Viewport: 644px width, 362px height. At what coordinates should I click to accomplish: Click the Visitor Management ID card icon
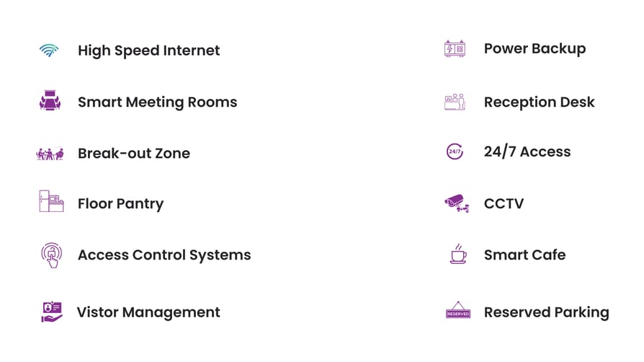tap(51, 312)
